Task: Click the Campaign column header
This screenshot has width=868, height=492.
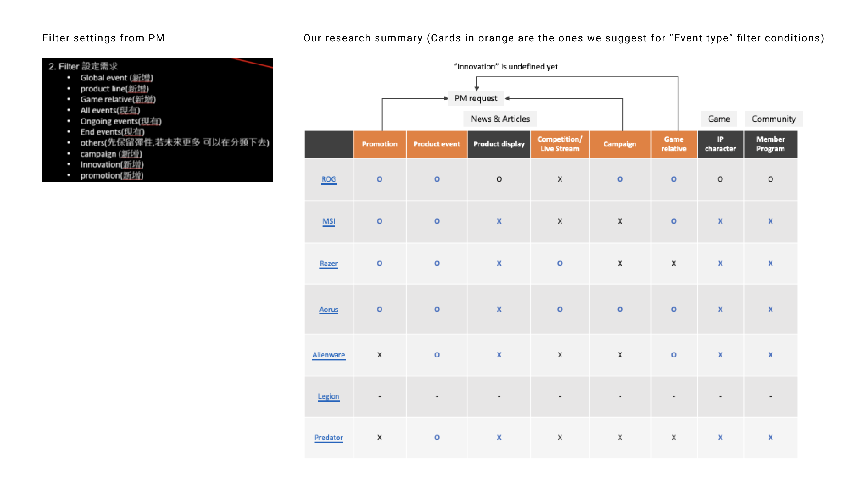Action: click(619, 144)
